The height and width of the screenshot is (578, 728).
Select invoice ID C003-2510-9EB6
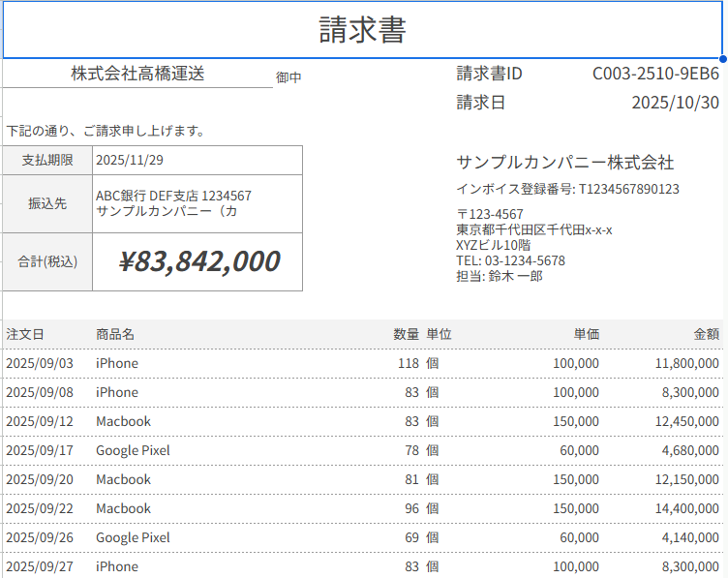[655, 74]
